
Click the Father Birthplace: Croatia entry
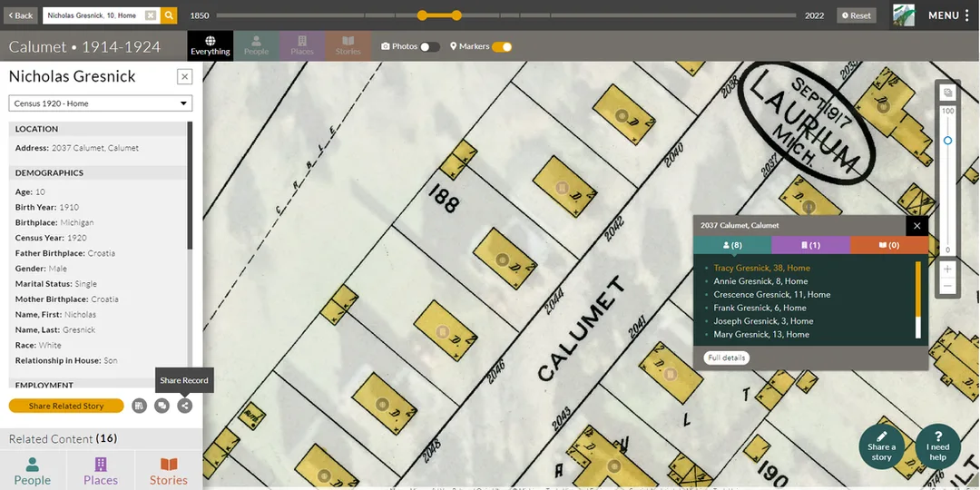point(65,253)
